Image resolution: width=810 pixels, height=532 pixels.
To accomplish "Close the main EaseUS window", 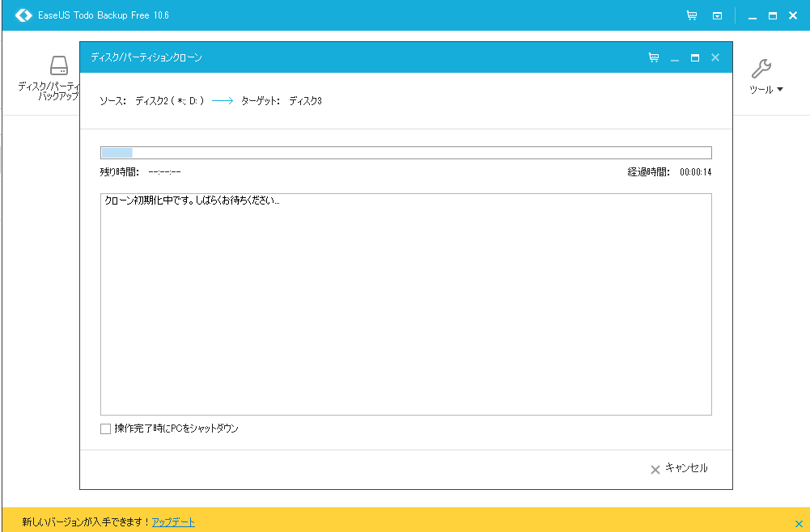I will click(x=793, y=15).
